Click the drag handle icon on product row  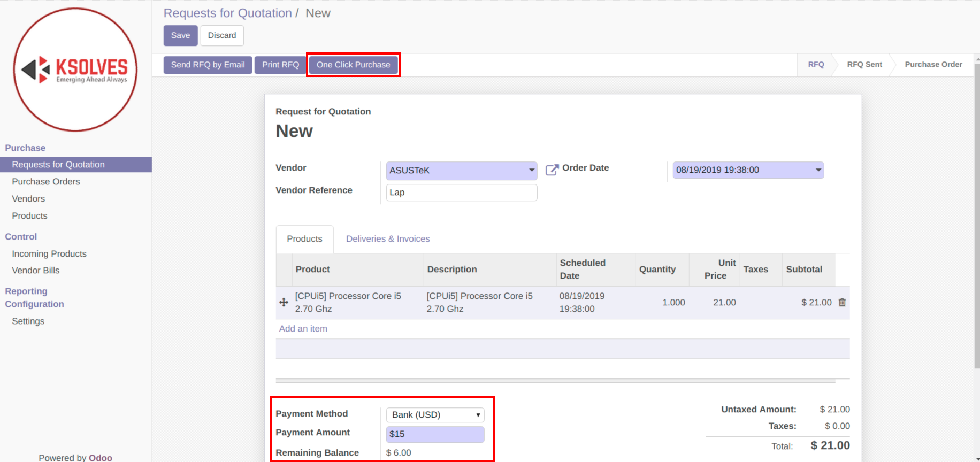[x=284, y=303]
